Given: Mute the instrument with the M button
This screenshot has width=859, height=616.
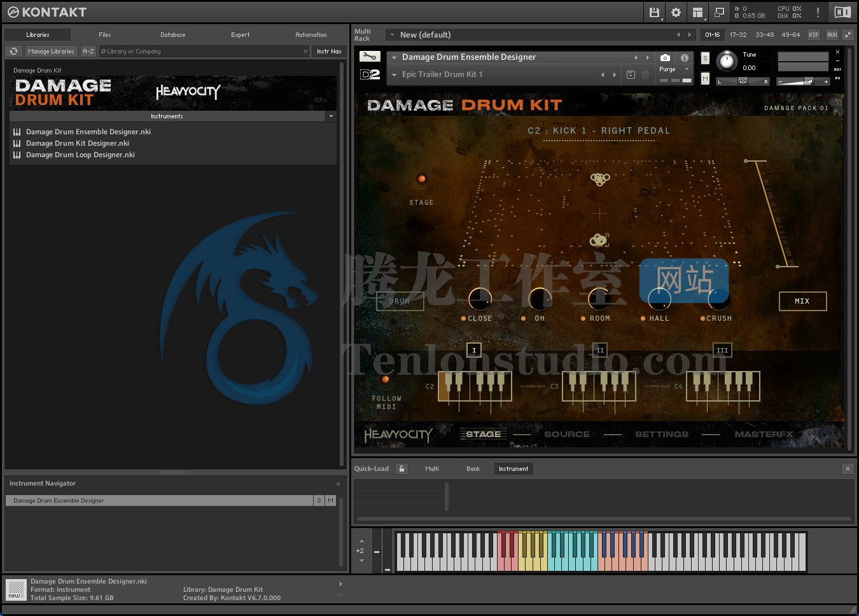Looking at the screenshot, I should (705, 78).
